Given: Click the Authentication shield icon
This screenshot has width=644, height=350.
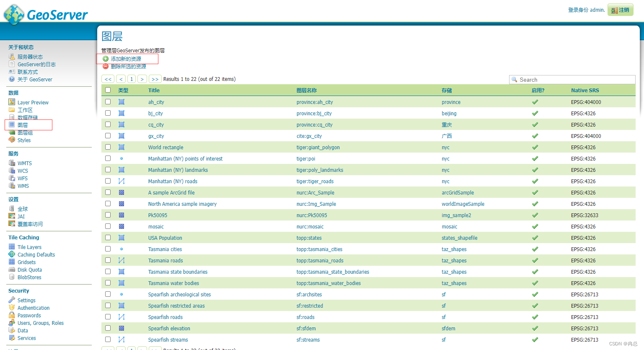Looking at the screenshot, I should pyautogui.click(x=12, y=308).
